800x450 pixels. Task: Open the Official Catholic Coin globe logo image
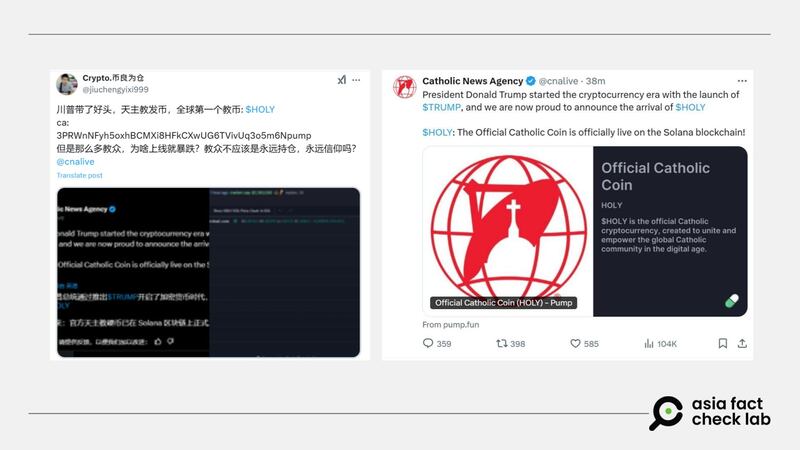508,231
